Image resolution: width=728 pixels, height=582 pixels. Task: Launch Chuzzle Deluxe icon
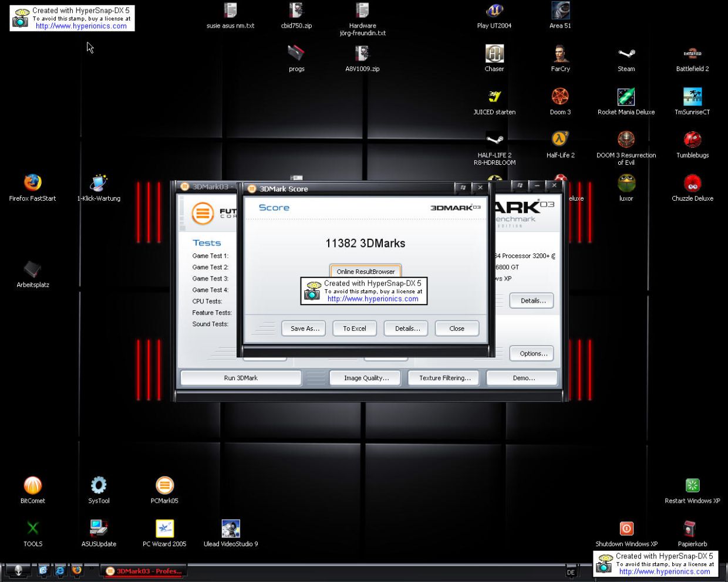[x=692, y=183]
